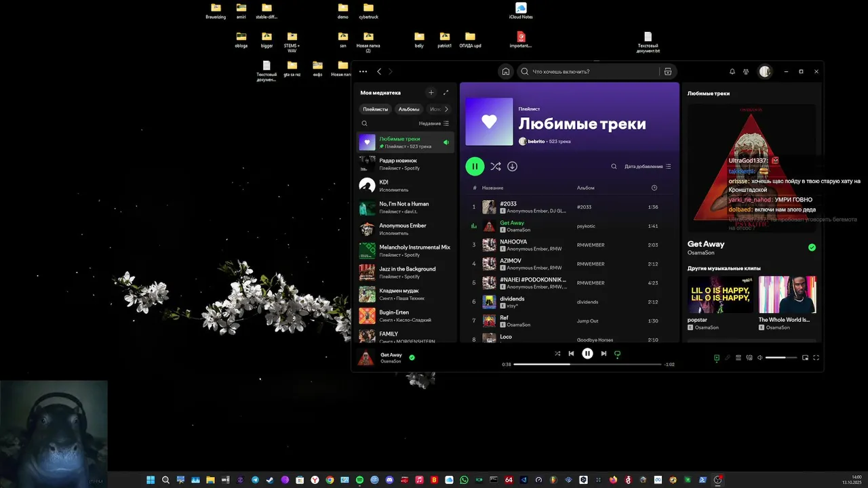868x488 pixels.
Task: Sort by the Название column header
Action: coord(492,188)
